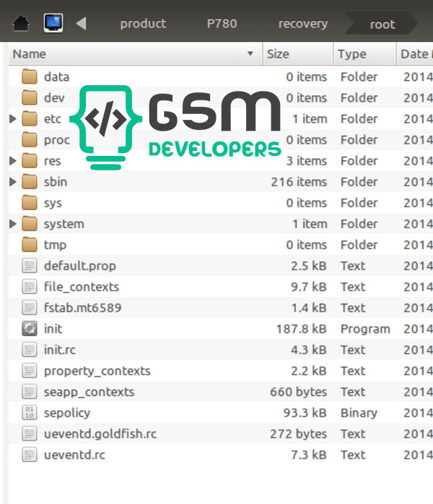Click the init.rc file icon
This screenshot has height=504, width=433.
click(x=30, y=349)
